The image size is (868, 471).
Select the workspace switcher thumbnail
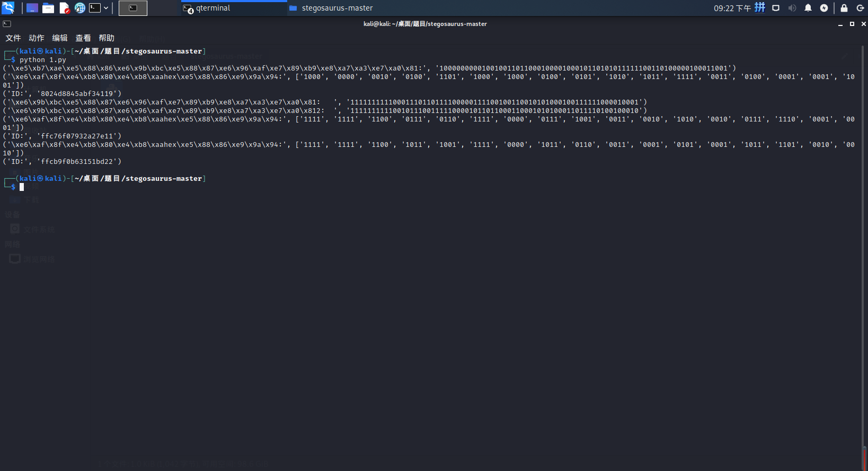133,8
